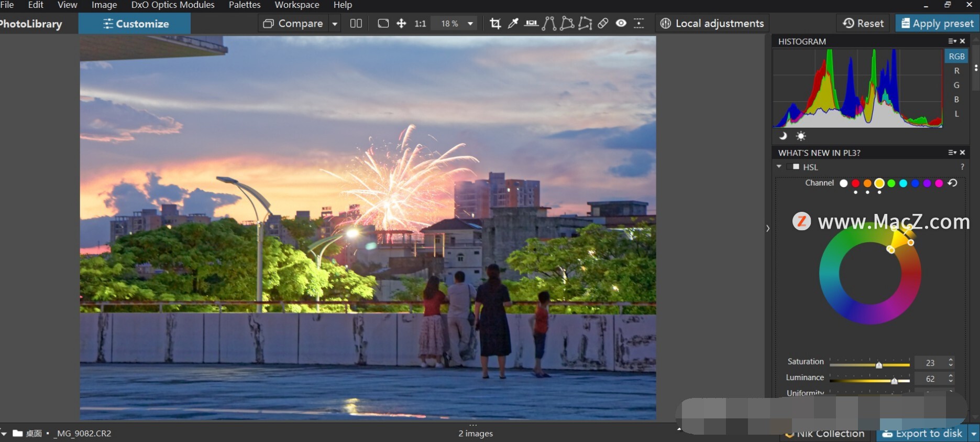Open Local adjustments

712,24
